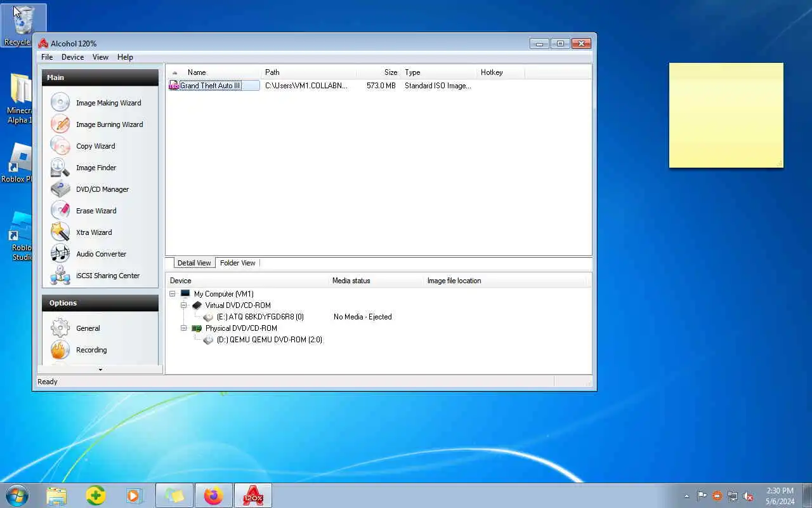812x508 pixels.
Task: Click the Standard ISO Image type cell
Action: click(438, 86)
